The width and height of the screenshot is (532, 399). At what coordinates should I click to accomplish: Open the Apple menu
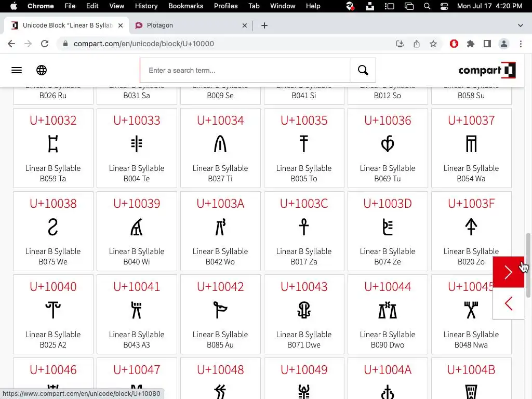(14, 6)
